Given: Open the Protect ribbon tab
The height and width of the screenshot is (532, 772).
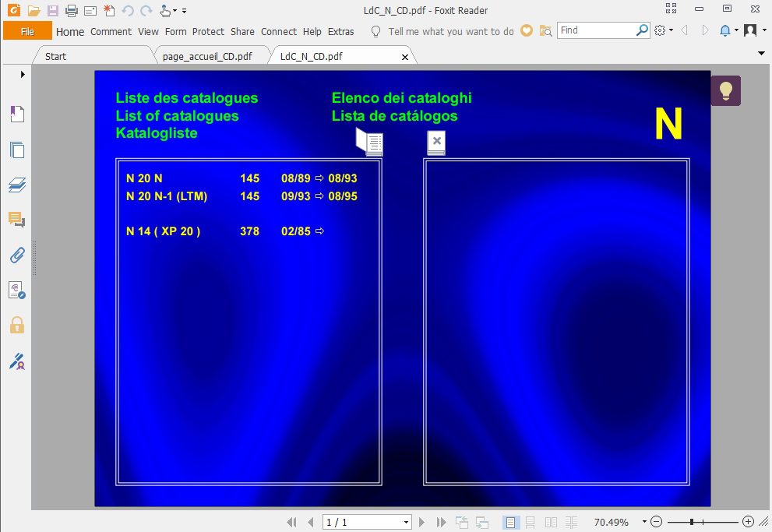Looking at the screenshot, I should pos(208,31).
